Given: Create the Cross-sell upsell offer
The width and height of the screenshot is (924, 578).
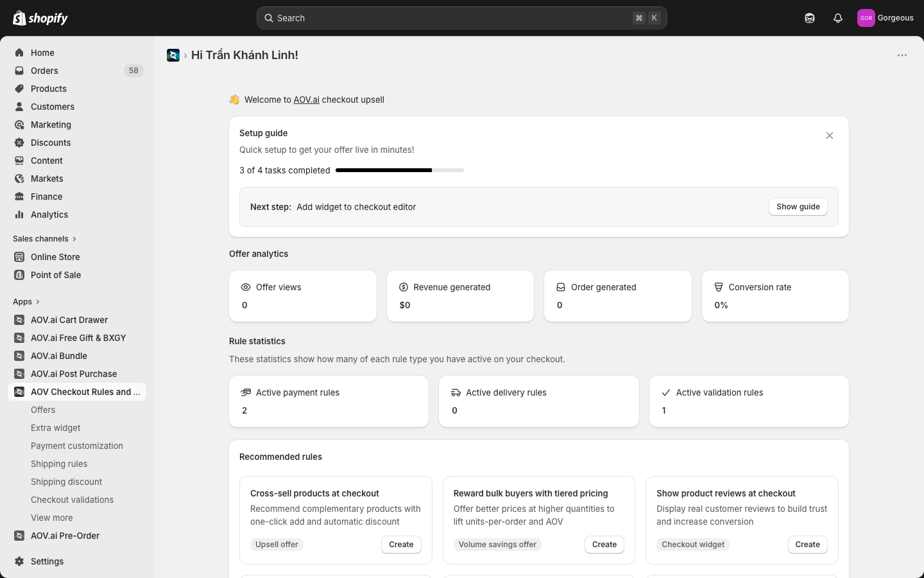Looking at the screenshot, I should [401, 545].
